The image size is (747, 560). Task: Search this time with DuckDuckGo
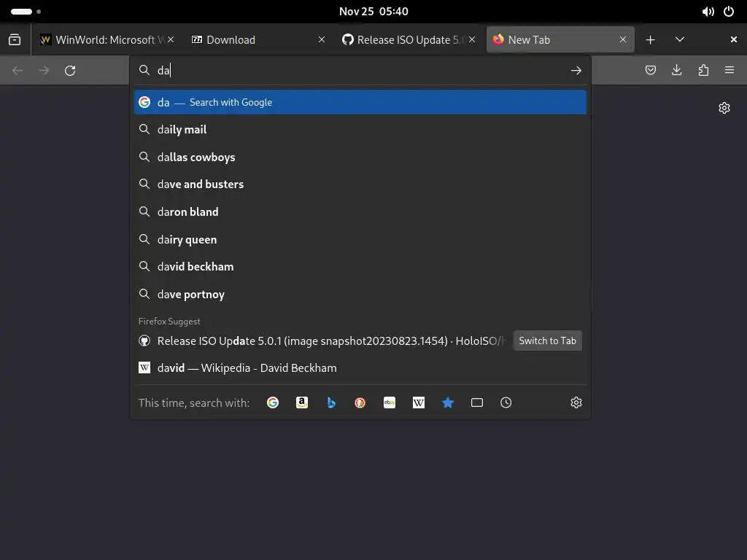pos(360,402)
